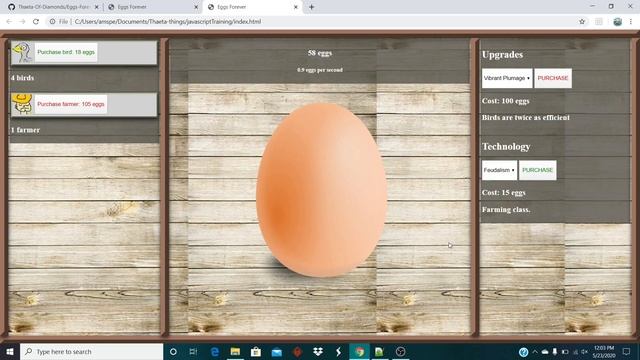Open the Windows Start menu
This screenshot has height=360, width=640.
point(10,351)
